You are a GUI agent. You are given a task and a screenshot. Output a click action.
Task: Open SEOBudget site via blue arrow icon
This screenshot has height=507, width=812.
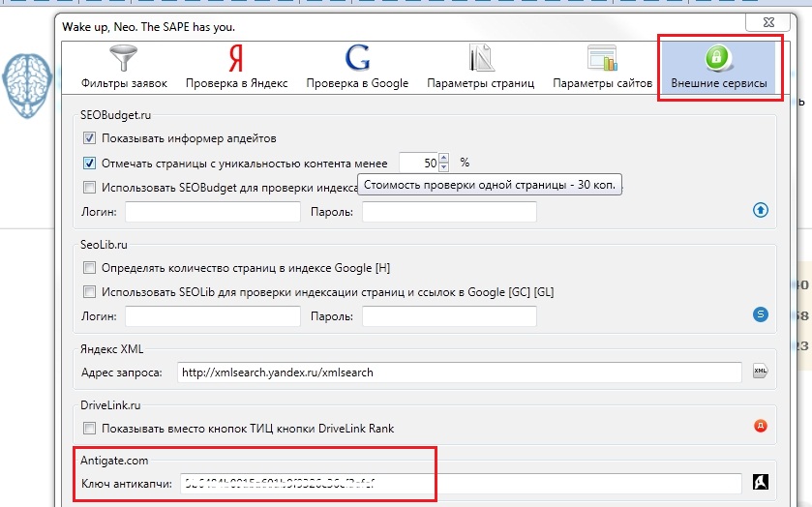click(760, 210)
